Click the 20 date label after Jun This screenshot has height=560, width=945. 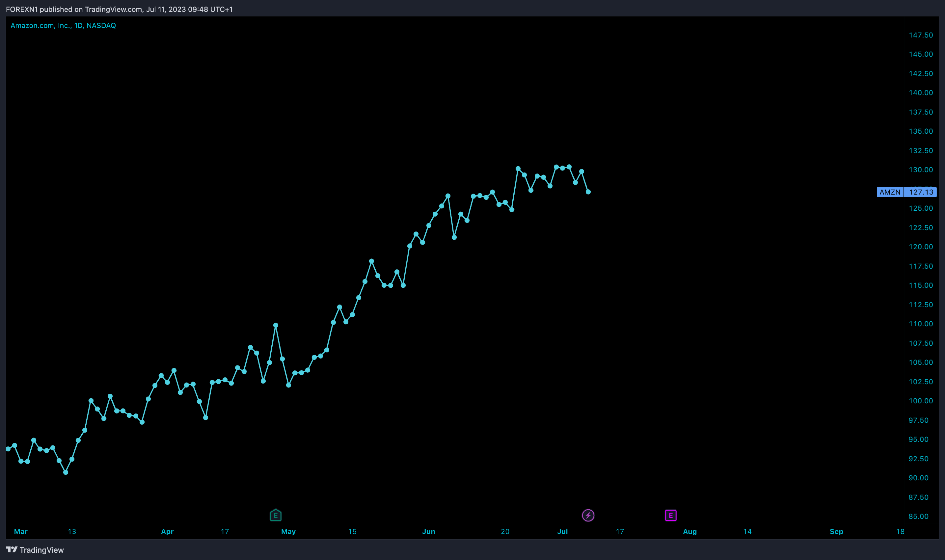pyautogui.click(x=505, y=532)
